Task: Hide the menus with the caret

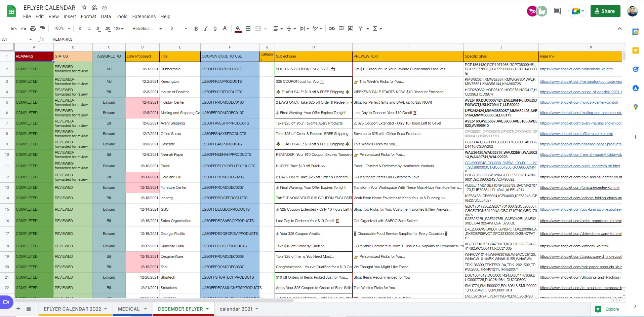Action: pos(619,29)
